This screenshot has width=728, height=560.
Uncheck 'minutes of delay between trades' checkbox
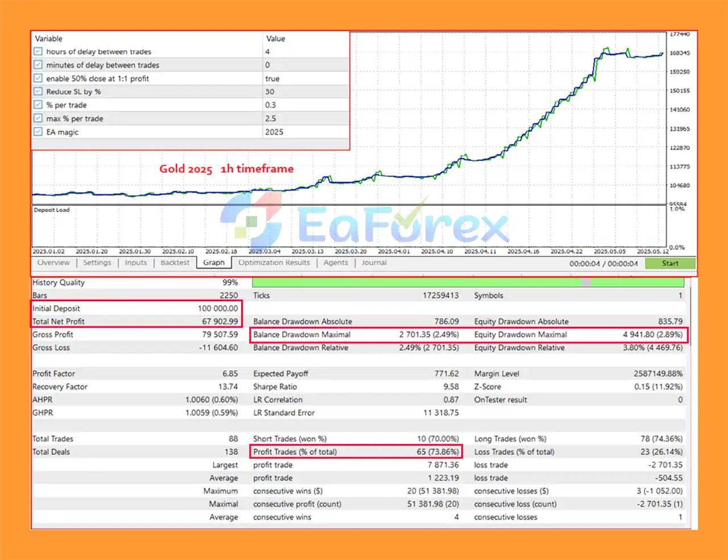38,65
